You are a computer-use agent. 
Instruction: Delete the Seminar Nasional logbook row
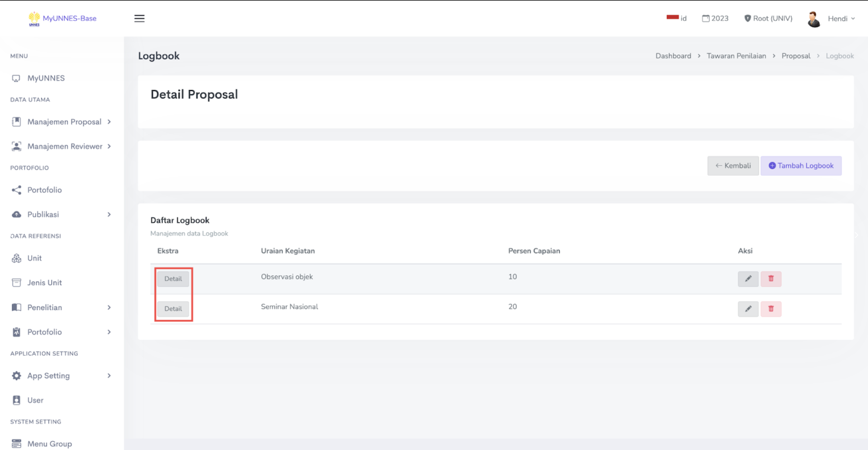[771, 309]
